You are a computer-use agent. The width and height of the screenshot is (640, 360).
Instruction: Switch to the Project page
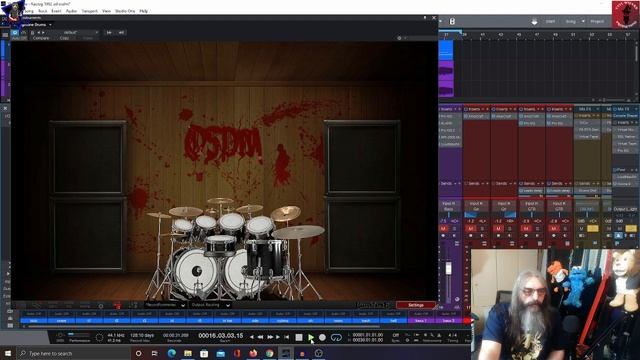point(597,21)
